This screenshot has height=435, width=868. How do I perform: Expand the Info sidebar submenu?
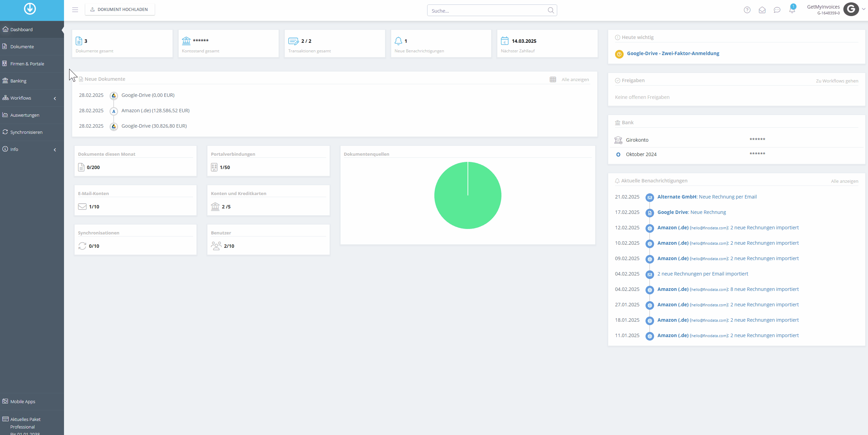(55, 150)
